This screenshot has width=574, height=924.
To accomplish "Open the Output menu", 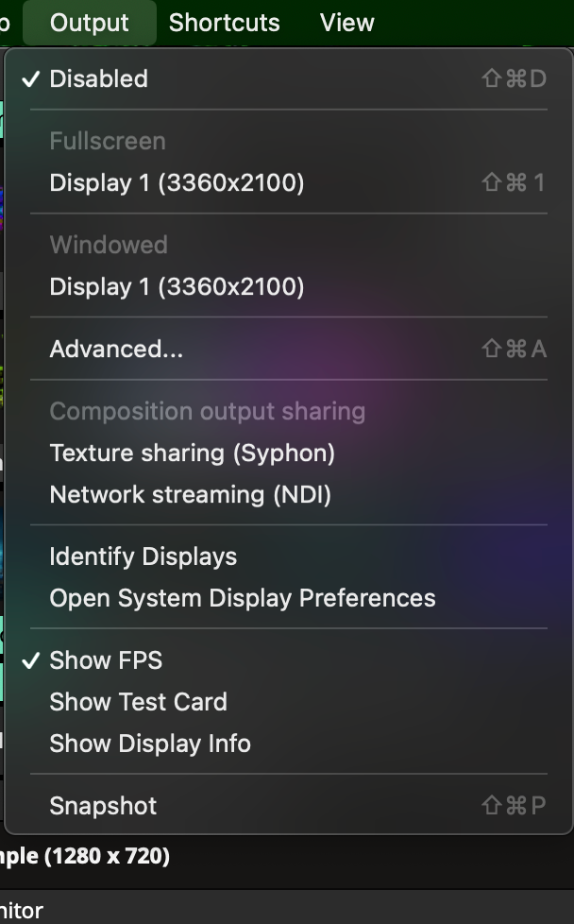I will pos(89,23).
